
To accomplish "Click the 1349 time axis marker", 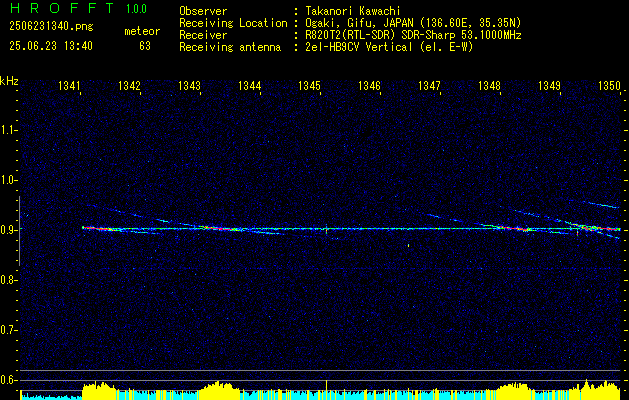I will (x=550, y=85).
